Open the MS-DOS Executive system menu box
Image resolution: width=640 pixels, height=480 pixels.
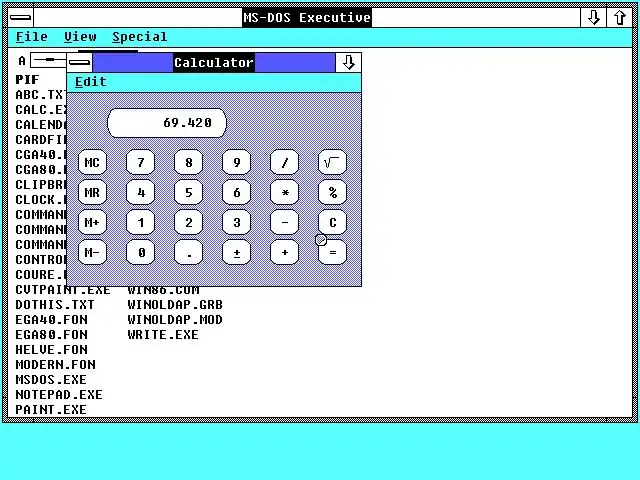20,18
